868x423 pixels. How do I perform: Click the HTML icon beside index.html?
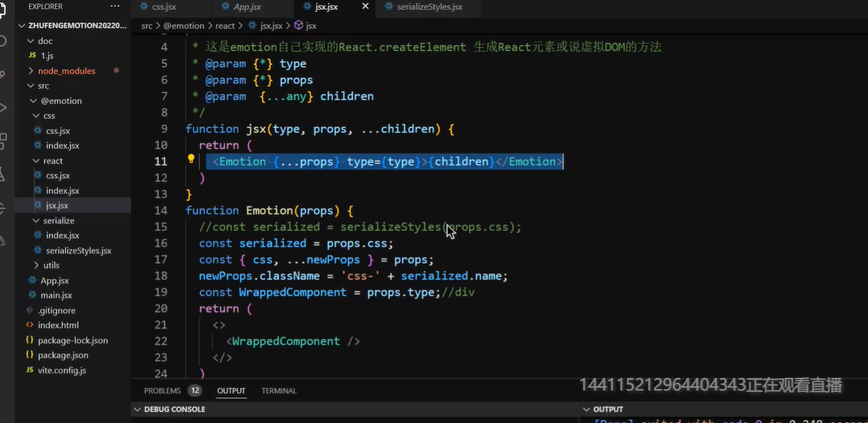(30, 325)
